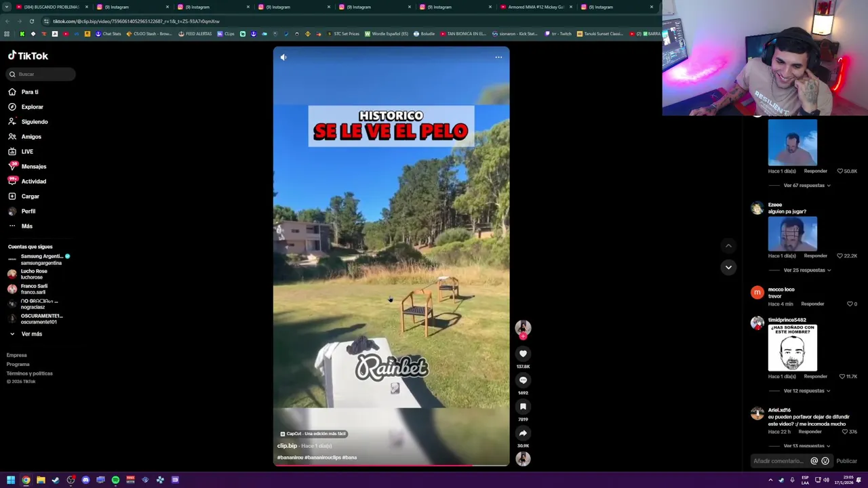Click Publicar to post comment

(x=846, y=462)
